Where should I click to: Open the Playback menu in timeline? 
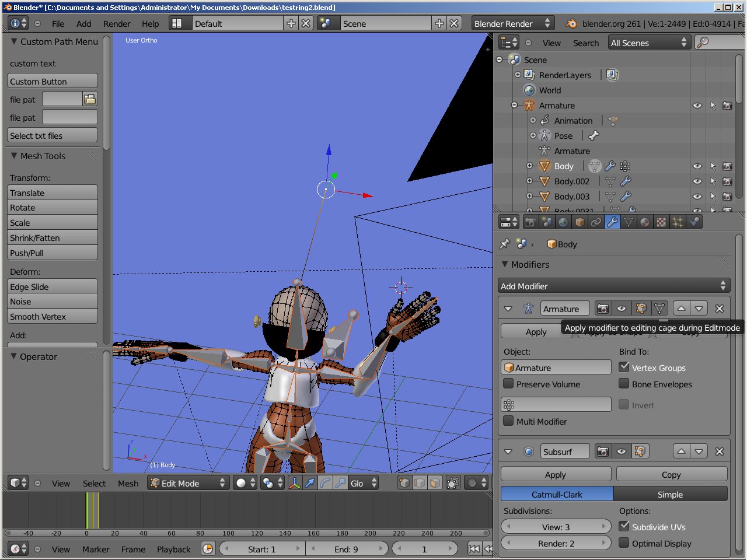point(173,549)
